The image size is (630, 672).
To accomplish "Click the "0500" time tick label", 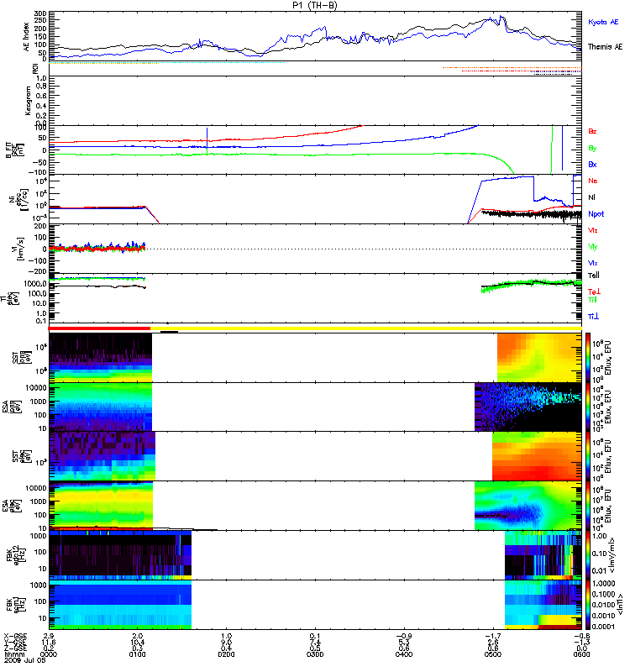I will pyautogui.click(x=493, y=654).
